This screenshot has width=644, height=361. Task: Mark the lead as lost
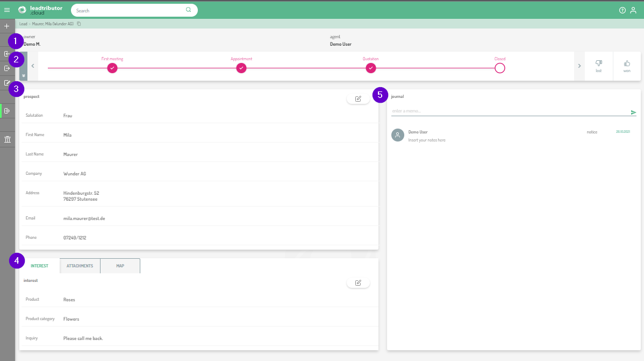pyautogui.click(x=598, y=66)
